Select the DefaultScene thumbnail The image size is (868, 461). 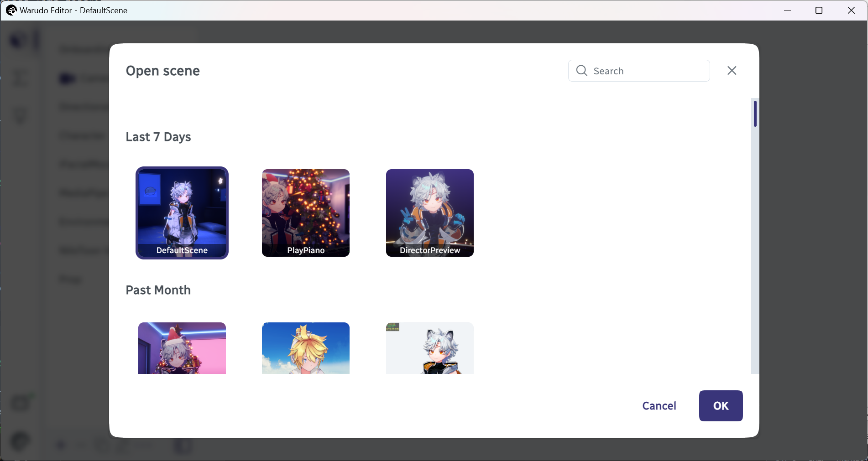coord(182,213)
